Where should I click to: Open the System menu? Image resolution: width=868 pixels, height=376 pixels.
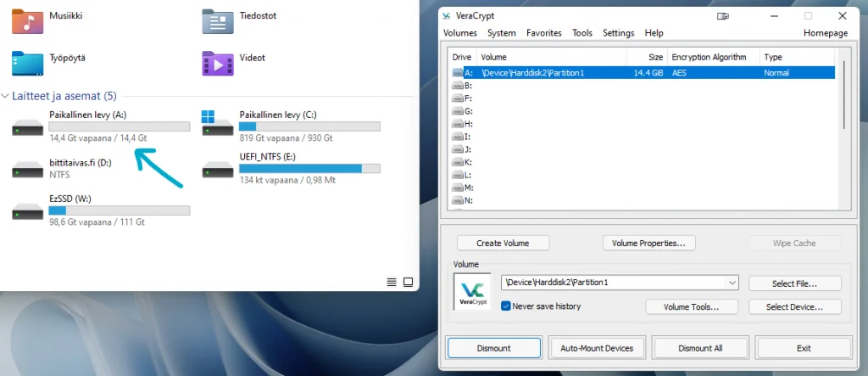pos(502,33)
